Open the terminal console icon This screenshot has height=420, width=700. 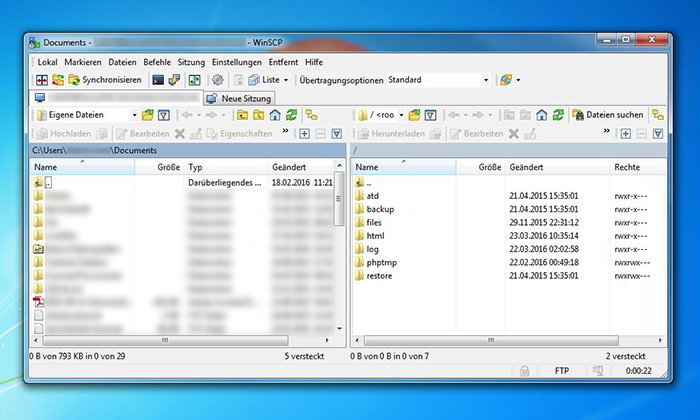click(x=158, y=80)
